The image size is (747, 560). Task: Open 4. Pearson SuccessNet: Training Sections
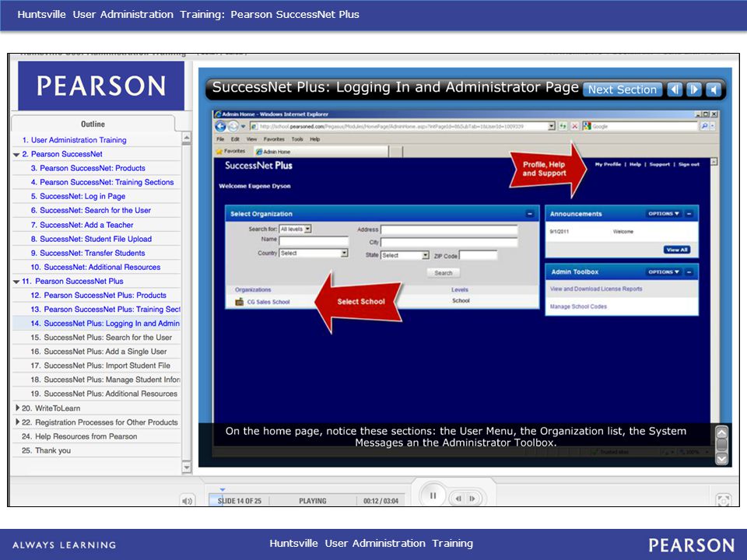102,182
